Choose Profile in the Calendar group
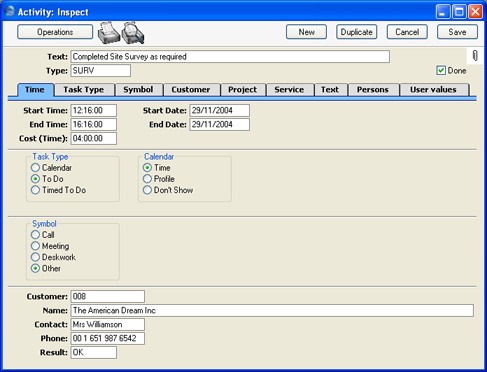The height and width of the screenshot is (372, 487). (x=147, y=179)
